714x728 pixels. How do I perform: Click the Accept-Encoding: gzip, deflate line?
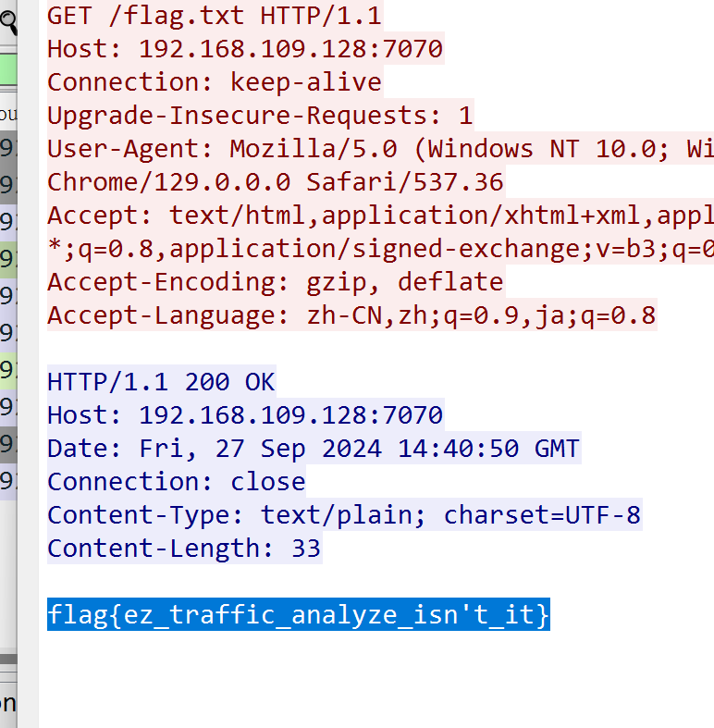click(x=276, y=281)
